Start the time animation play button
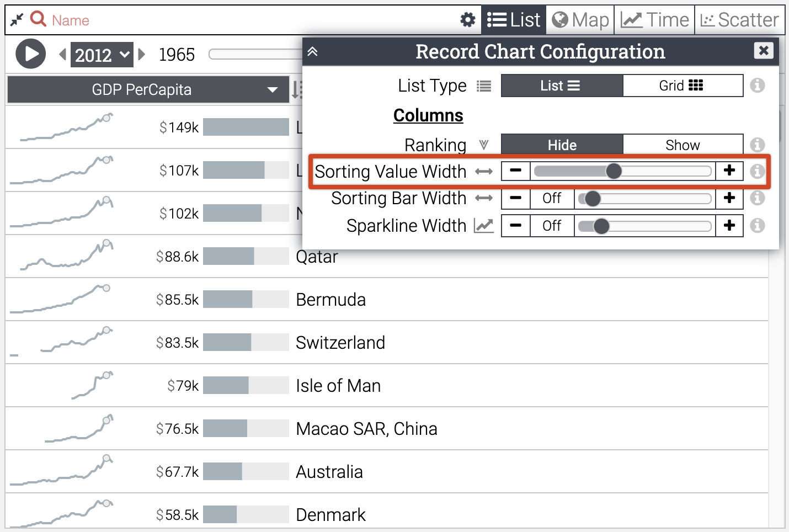The height and width of the screenshot is (532, 789). [30, 54]
